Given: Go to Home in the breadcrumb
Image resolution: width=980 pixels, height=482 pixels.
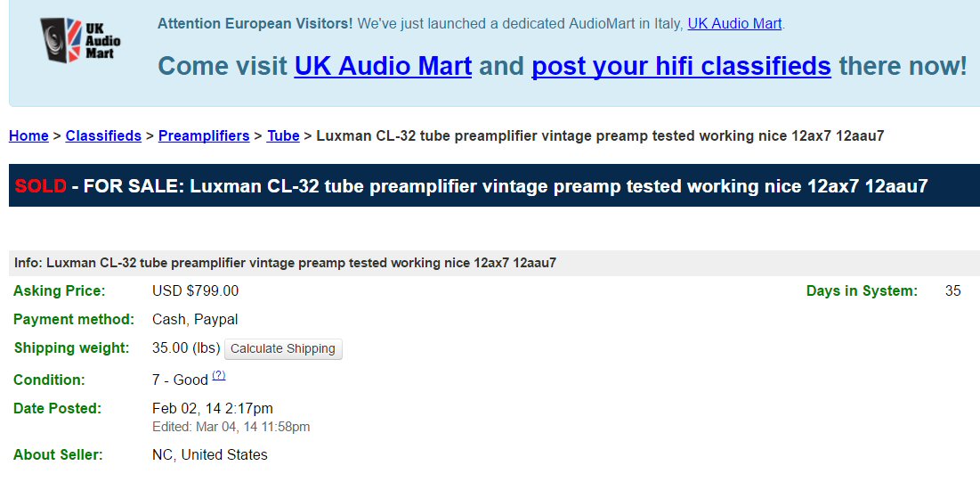Looking at the screenshot, I should coord(28,136).
